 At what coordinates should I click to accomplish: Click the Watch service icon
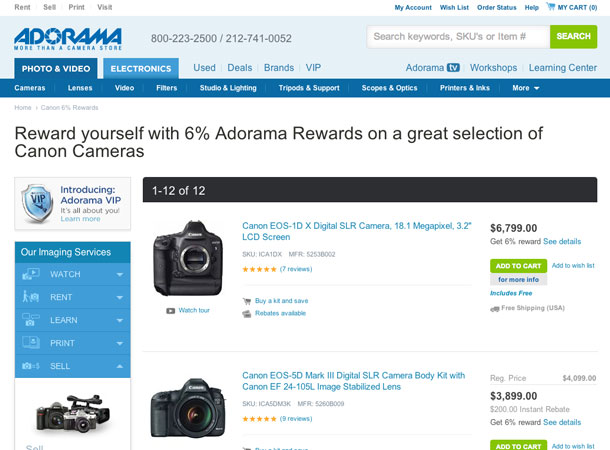[31, 274]
